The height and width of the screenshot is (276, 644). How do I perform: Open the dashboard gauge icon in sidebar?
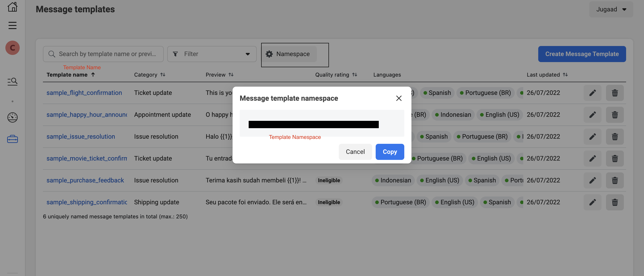tap(12, 117)
